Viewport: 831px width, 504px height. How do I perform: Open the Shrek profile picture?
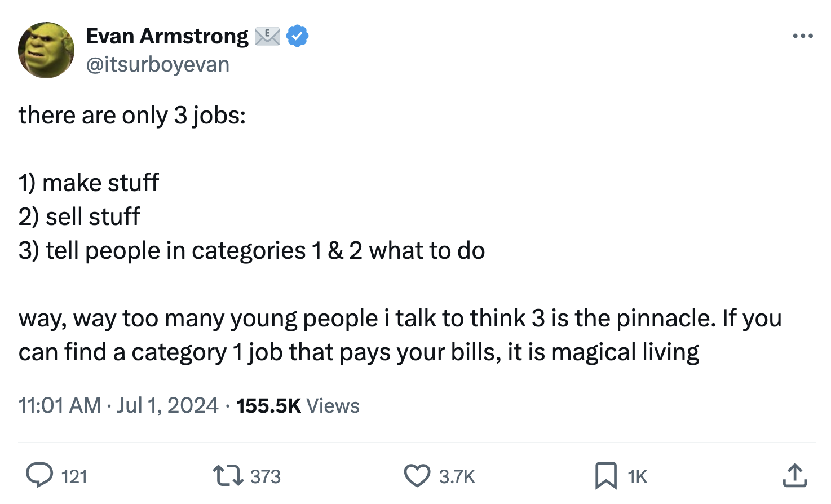click(x=46, y=50)
